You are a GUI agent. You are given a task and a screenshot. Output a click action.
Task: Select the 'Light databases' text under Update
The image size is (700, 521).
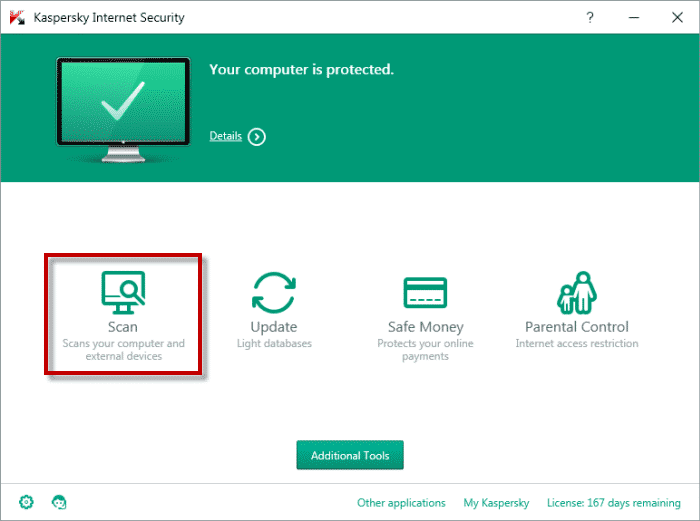coord(274,344)
